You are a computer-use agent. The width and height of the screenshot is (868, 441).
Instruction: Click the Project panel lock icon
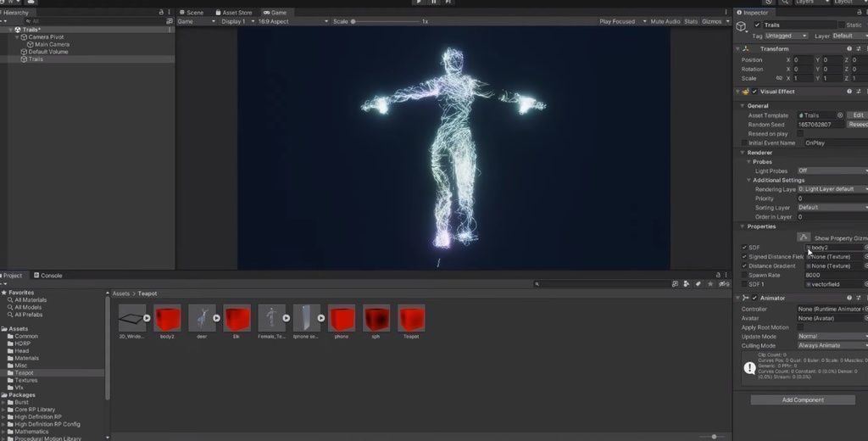click(719, 275)
